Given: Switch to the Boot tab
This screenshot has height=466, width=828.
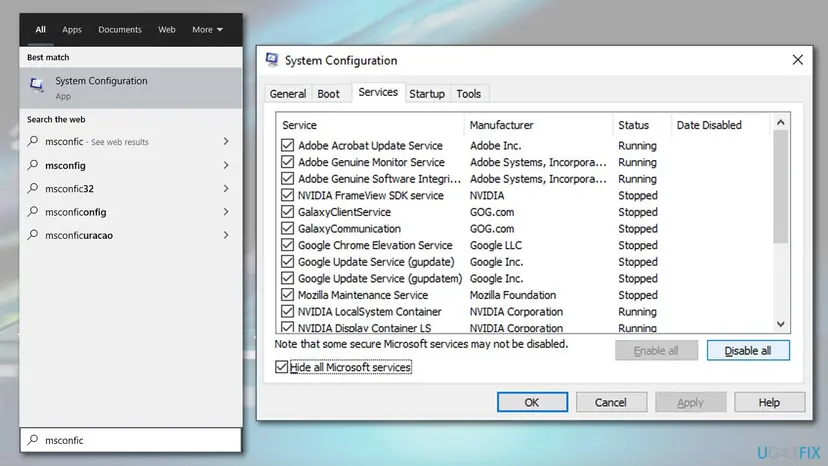Looking at the screenshot, I should point(328,94).
